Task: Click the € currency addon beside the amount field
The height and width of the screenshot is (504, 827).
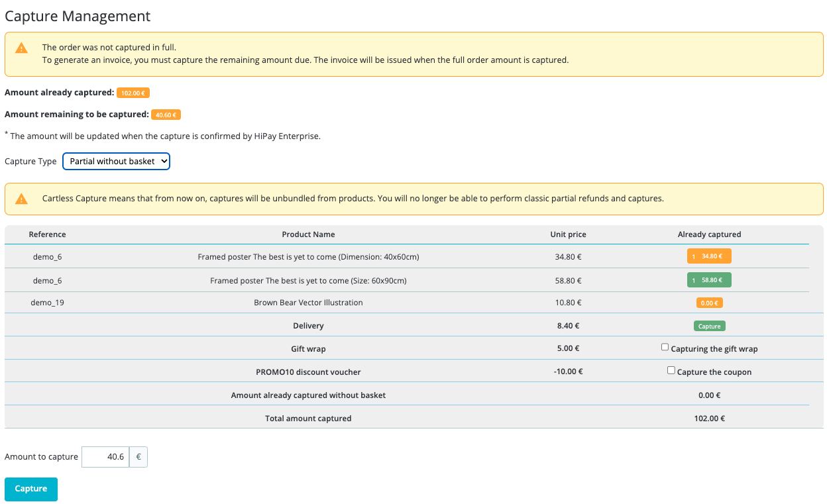Action: click(x=138, y=457)
